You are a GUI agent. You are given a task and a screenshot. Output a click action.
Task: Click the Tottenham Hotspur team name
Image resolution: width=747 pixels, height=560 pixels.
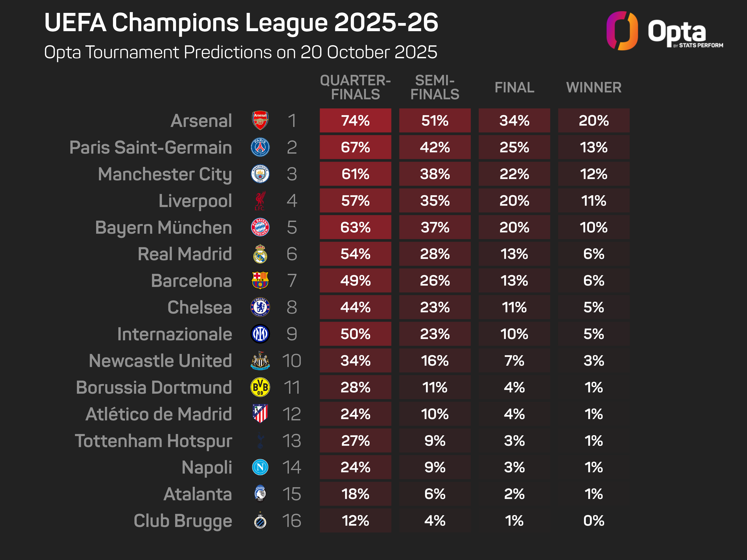[x=154, y=441]
